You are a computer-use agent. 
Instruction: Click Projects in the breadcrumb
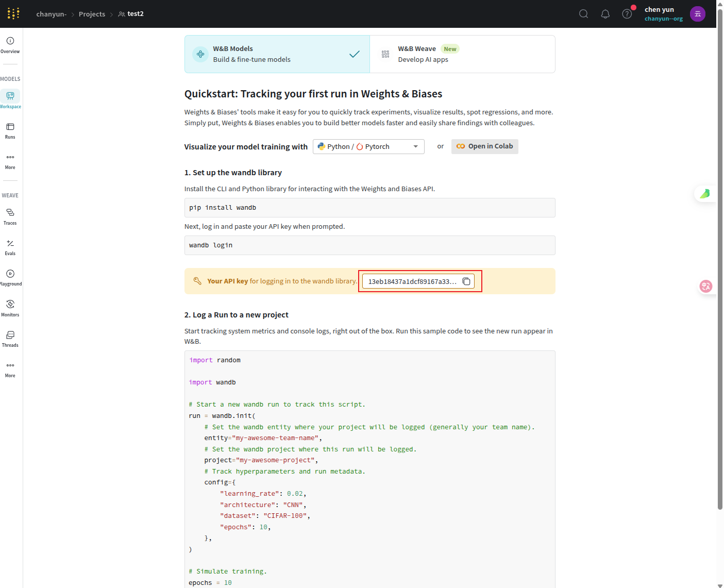(x=92, y=14)
